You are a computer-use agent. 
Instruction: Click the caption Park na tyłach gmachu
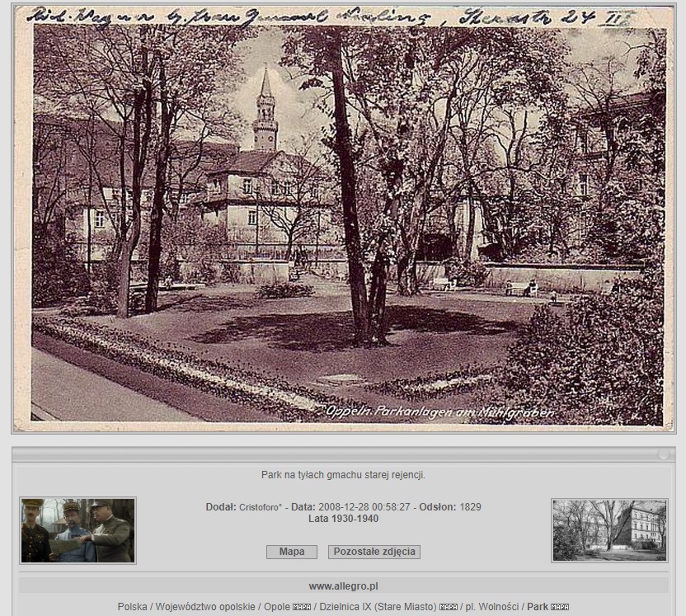pyautogui.click(x=343, y=475)
